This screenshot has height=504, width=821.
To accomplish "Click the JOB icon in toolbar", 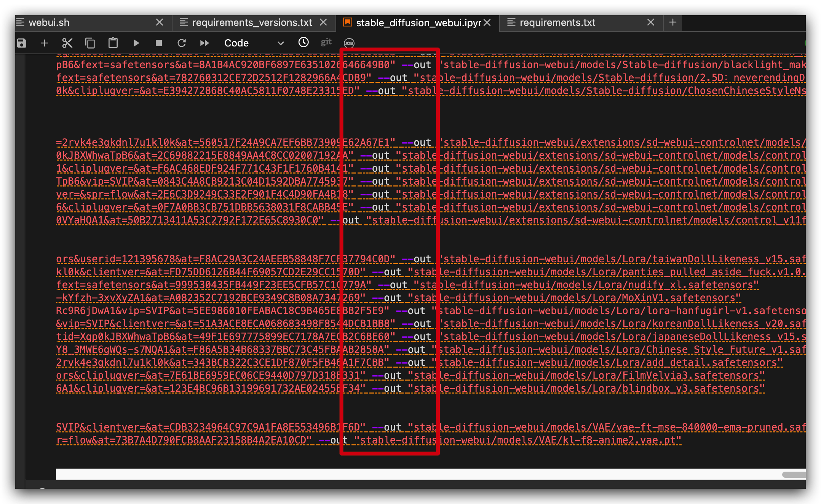I will click(349, 43).
